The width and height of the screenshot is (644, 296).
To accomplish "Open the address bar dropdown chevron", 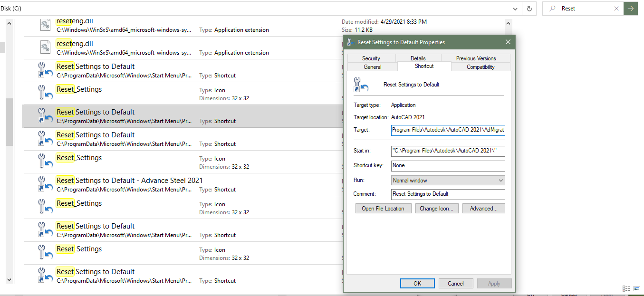I will [x=515, y=8].
